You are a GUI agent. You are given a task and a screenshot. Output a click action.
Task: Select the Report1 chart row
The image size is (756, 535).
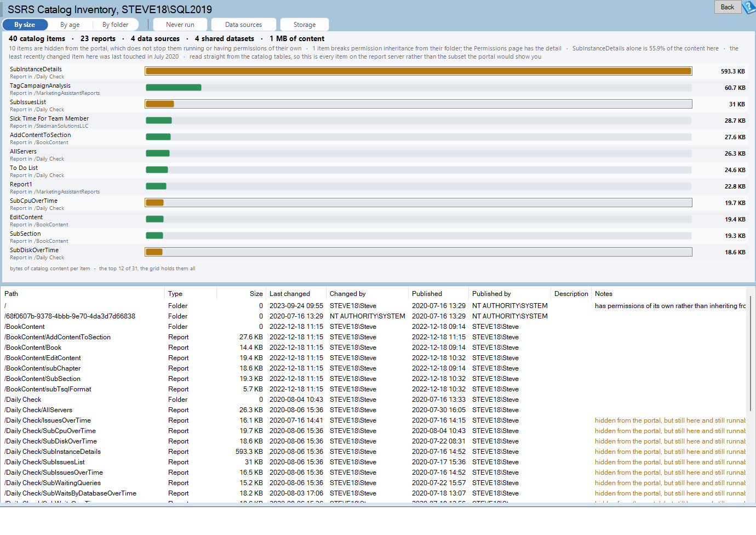(378, 187)
